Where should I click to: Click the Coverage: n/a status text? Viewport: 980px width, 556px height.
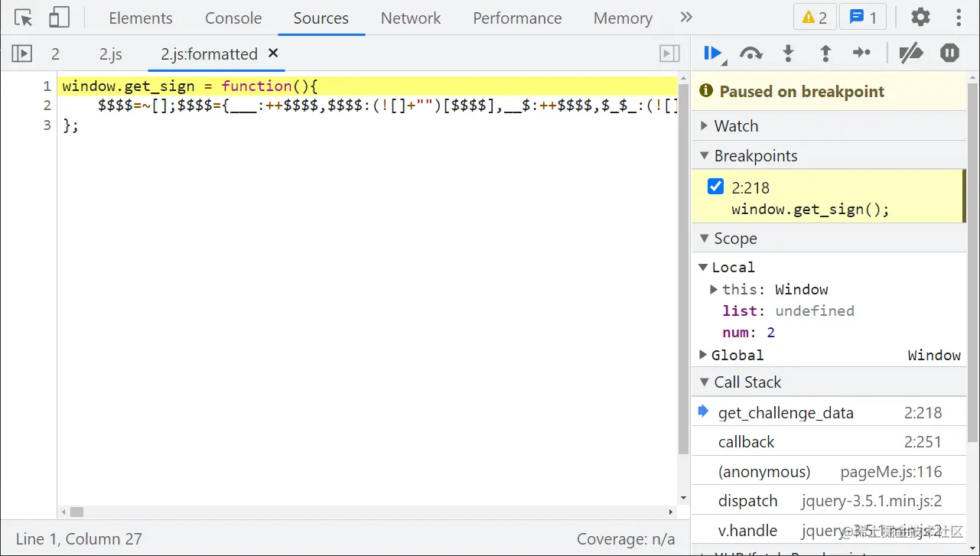[626, 539]
